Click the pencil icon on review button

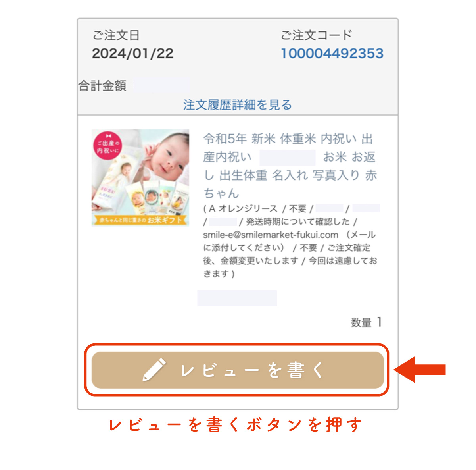154,370
